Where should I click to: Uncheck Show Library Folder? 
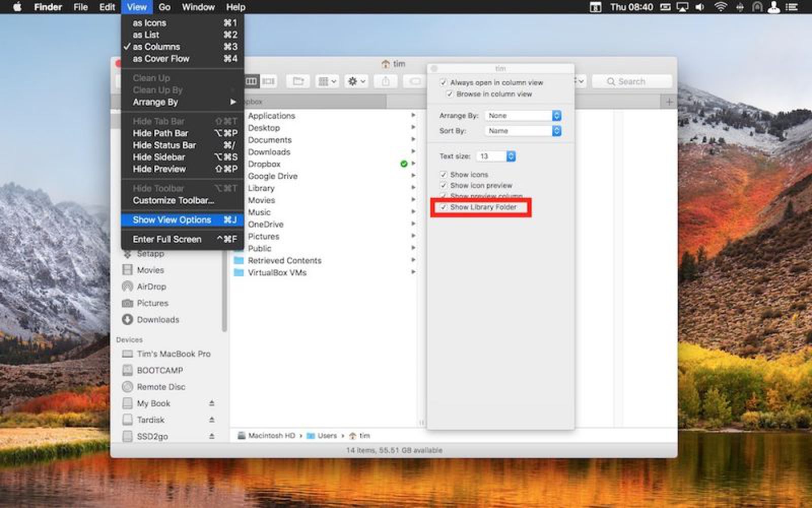pos(445,207)
